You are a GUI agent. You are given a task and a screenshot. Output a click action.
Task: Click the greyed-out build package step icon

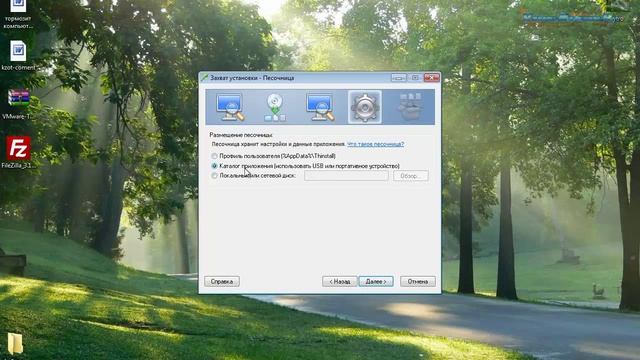pos(410,107)
